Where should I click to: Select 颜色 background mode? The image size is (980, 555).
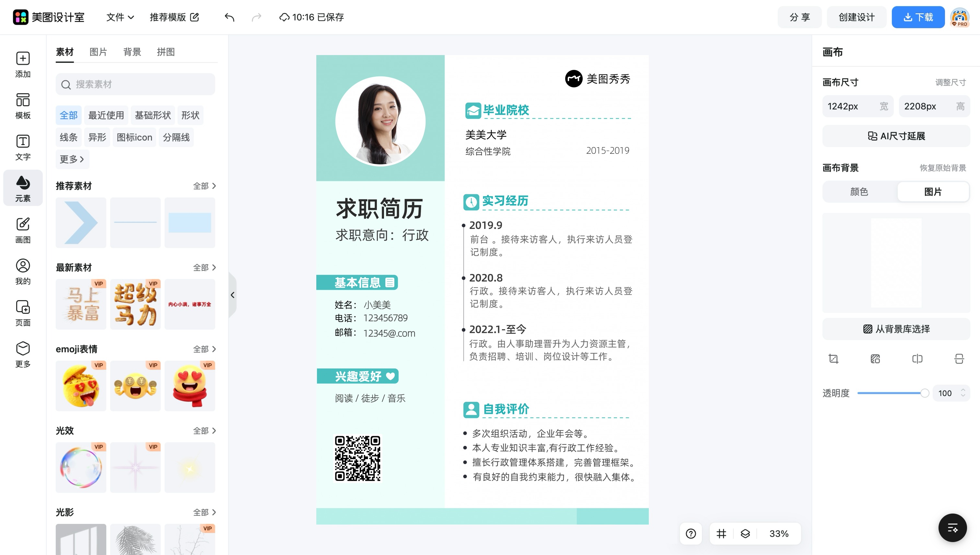point(859,192)
